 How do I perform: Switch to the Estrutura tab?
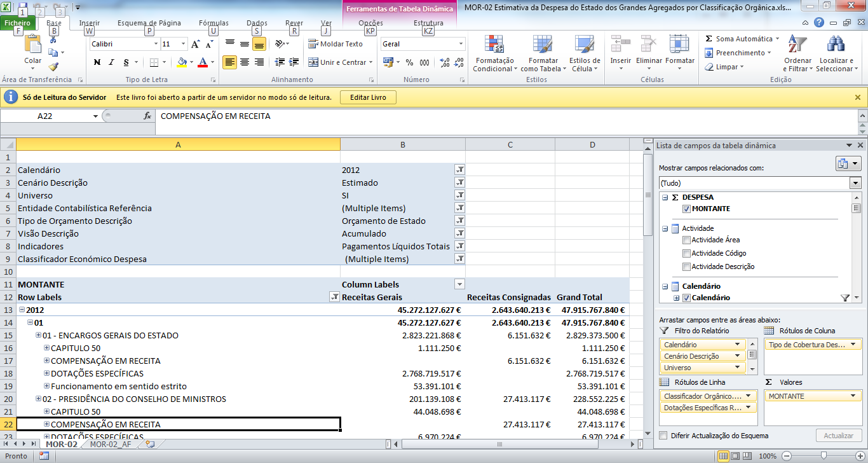coord(429,23)
